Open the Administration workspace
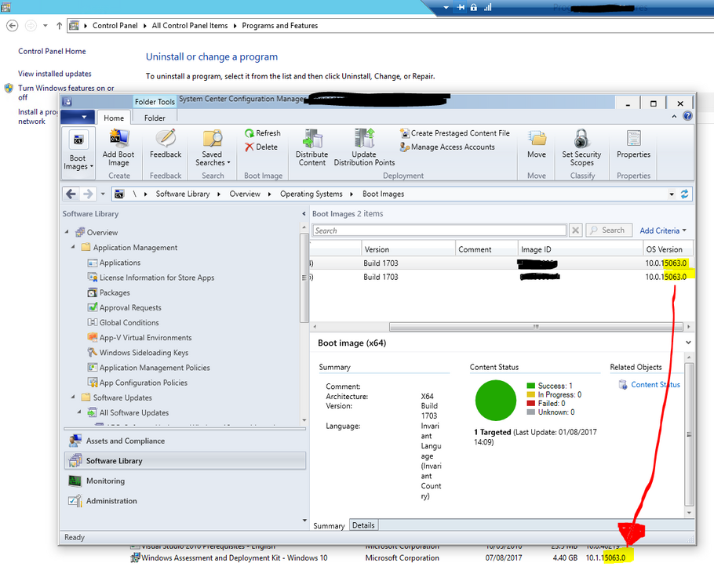Image resolution: width=714 pixels, height=588 pixels. pyautogui.click(x=185, y=501)
